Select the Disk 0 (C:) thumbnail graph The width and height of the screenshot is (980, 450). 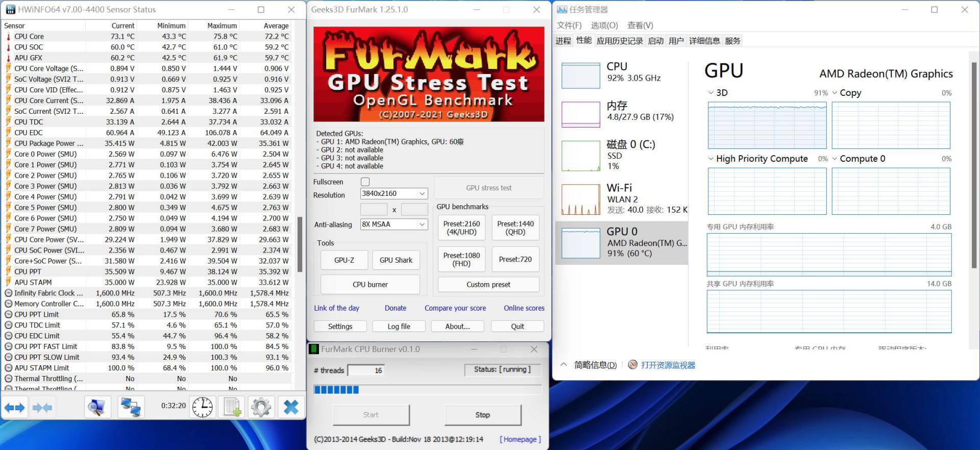[581, 156]
